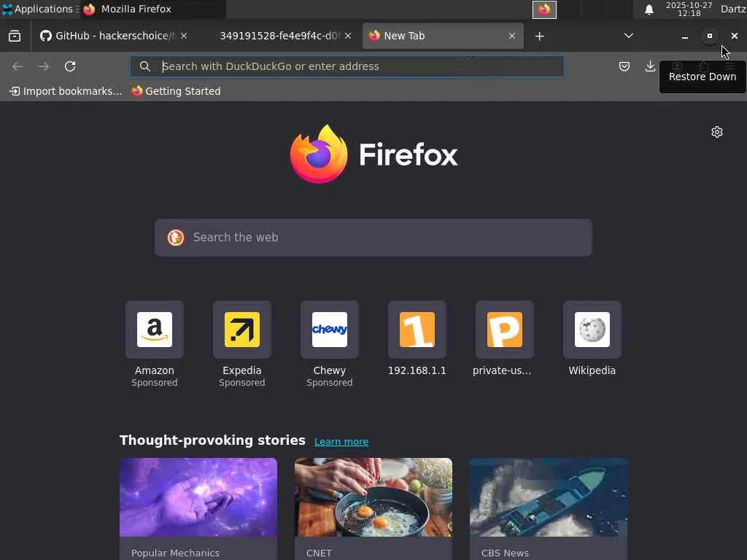Image resolution: width=747 pixels, height=560 pixels.
Task: Open the Popular Mechanics story thumbnail
Action: tap(198, 497)
